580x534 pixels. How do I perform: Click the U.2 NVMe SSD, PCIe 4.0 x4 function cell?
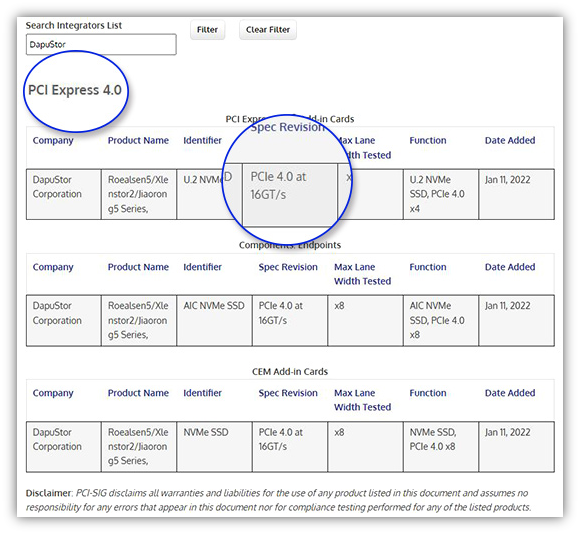[441, 194]
